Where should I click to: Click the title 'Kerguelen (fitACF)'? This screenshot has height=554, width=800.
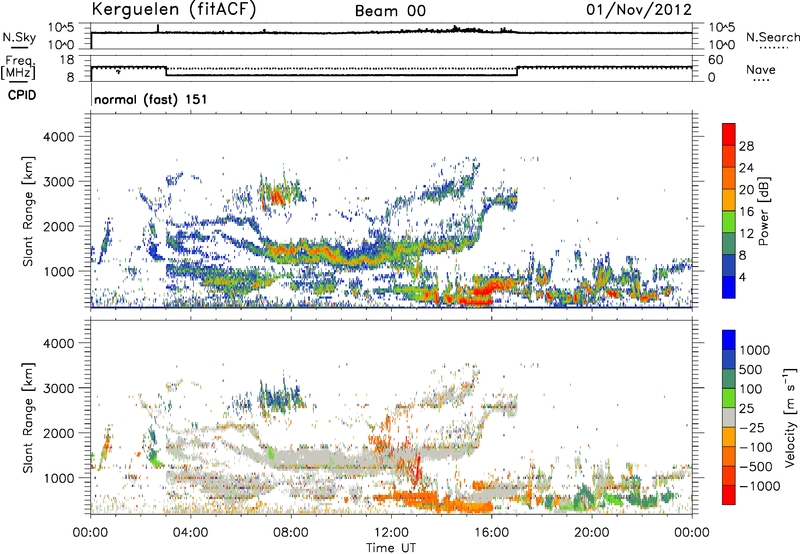pyautogui.click(x=173, y=10)
